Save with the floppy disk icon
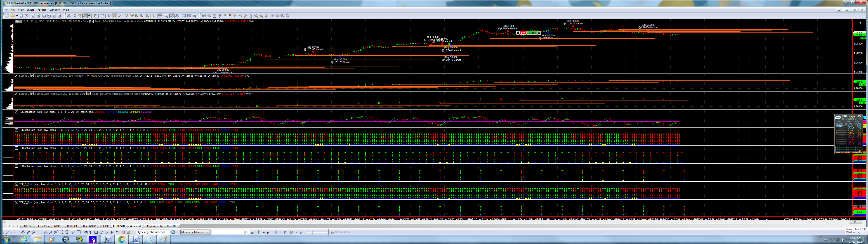 pyautogui.click(x=21, y=16)
